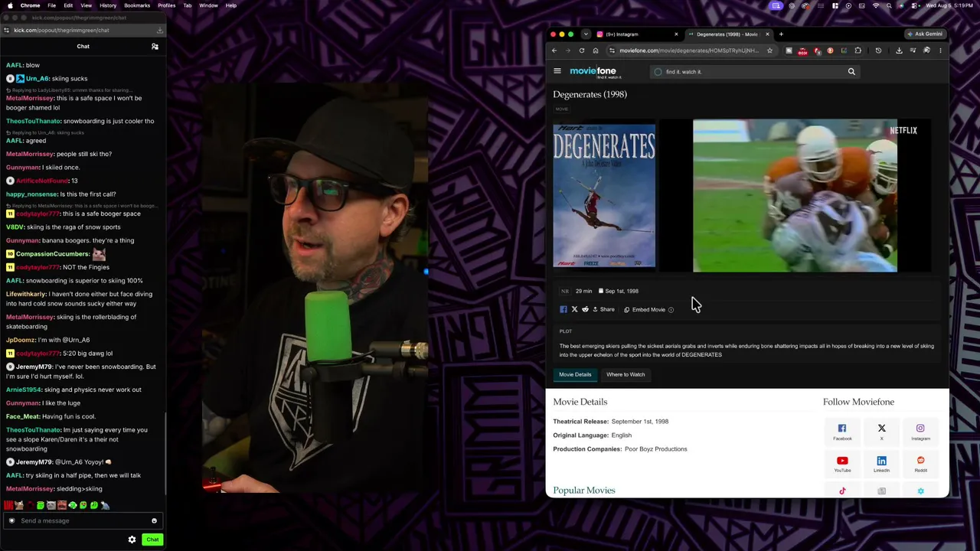Click the 'Popular Movies' heading
Screen dimensions: 980x551
tap(584, 490)
